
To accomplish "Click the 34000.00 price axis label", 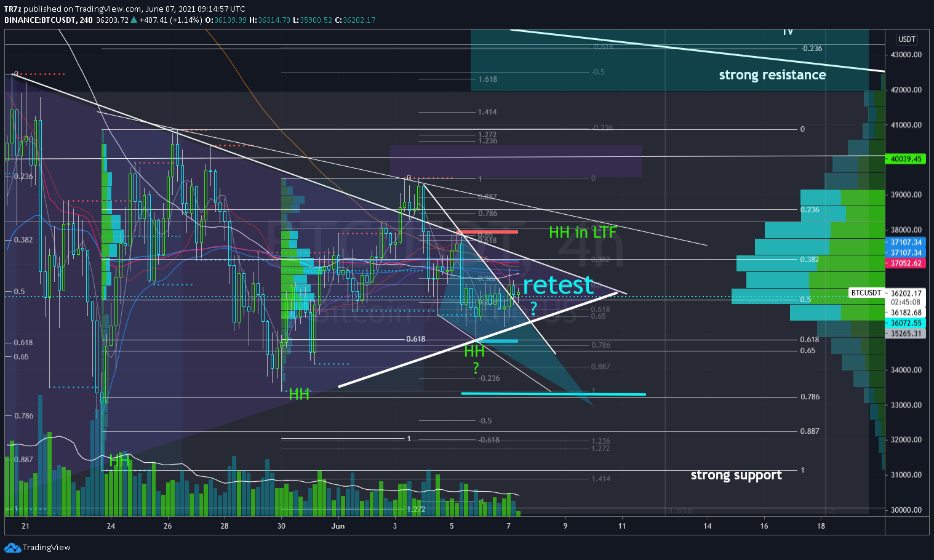I will pos(906,370).
